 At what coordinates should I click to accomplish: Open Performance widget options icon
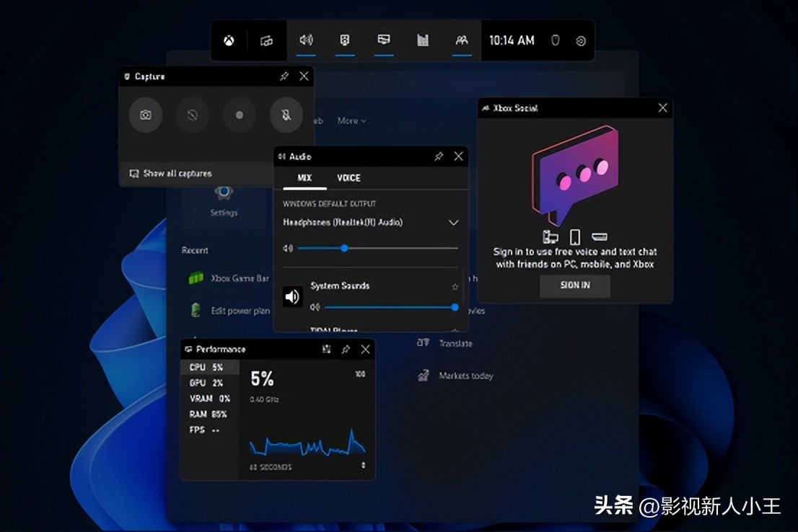click(x=326, y=350)
